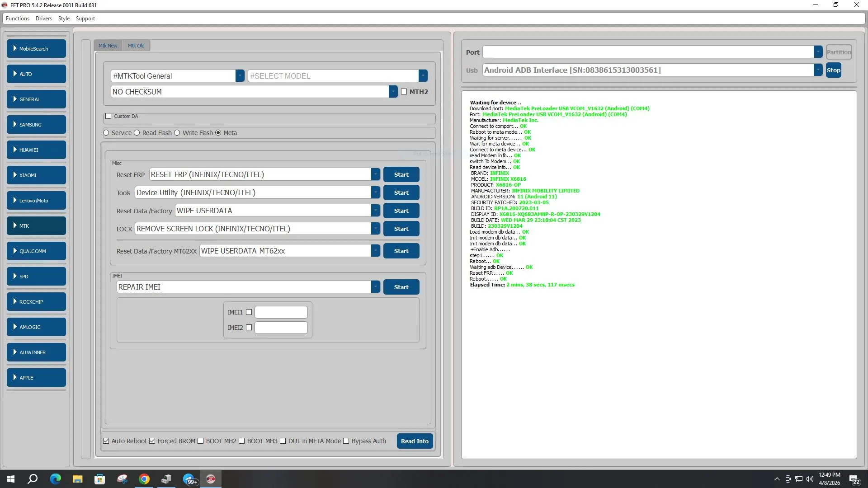Launch Microsoft Edge from the taskbar

pos(56,479)
